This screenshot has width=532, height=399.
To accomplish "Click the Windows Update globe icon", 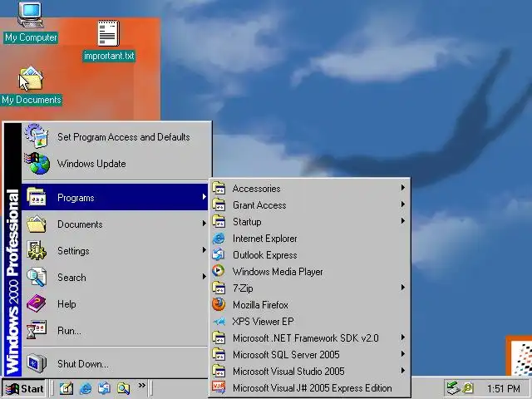I will click(37, 164).
